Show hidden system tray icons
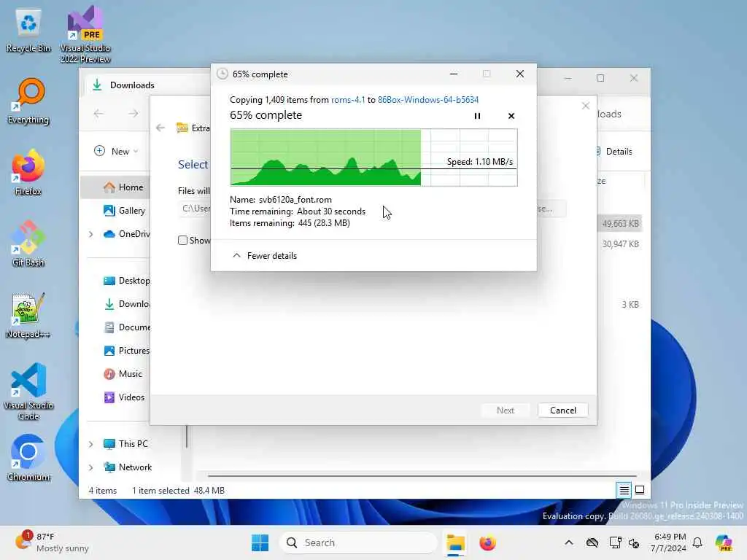Image resolution: width=747 pixels, height=560 pixels. click(x=569, y=542)
